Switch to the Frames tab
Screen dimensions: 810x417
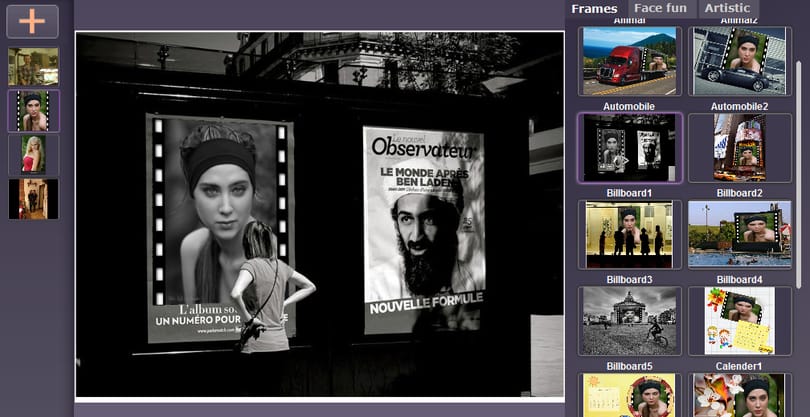tap(594, 9)
